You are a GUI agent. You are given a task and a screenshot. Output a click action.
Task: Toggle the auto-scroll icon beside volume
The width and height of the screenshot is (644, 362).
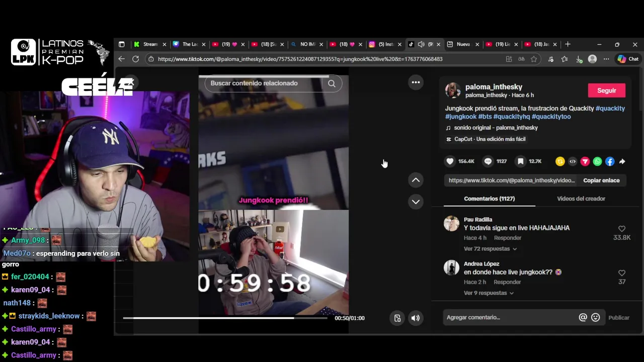pos(397,318)
